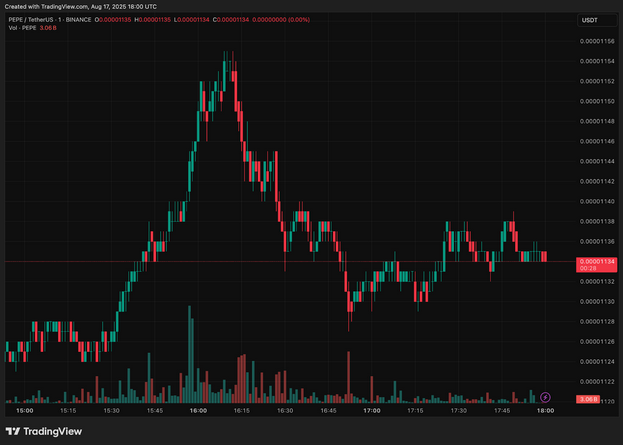This screenshot has width=623, height=445.
Task: Click the 15:15 time axis label
Action: click(68, 410)
